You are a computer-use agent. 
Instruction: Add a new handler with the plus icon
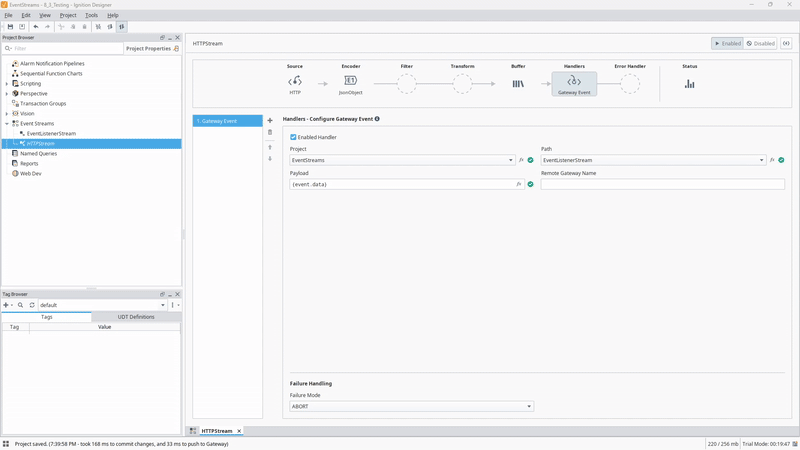(x=270, y=120)
